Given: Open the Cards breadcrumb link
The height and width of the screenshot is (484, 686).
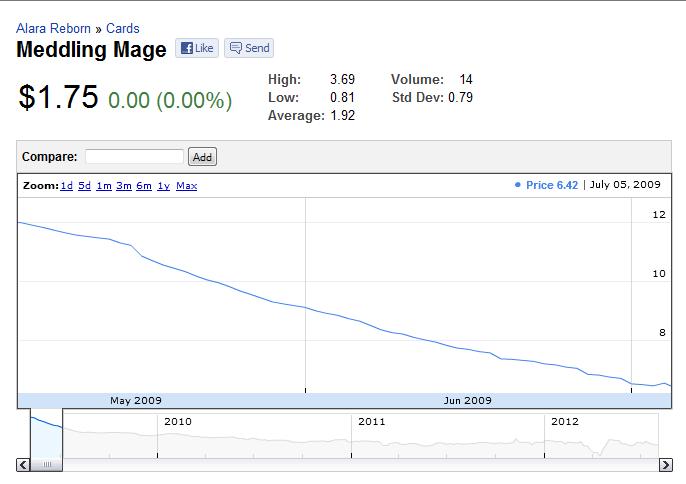Looking at the screenshot, I should [123, 29].
